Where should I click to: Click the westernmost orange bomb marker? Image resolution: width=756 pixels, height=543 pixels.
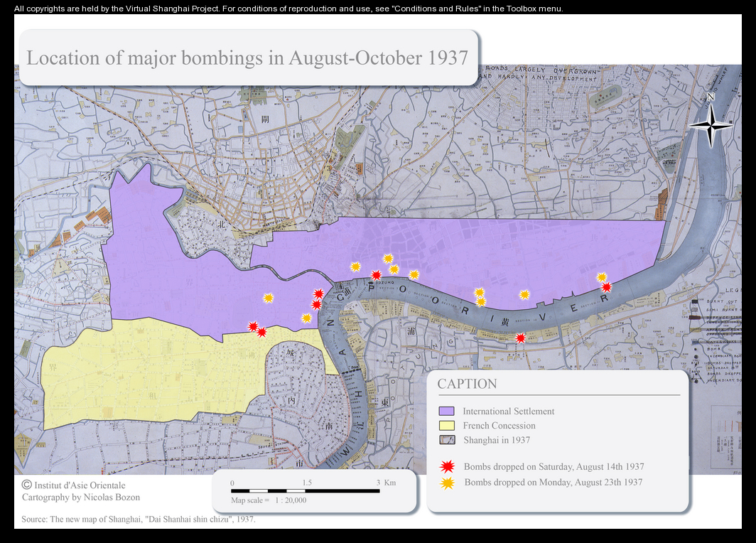(x=268, y=299)
